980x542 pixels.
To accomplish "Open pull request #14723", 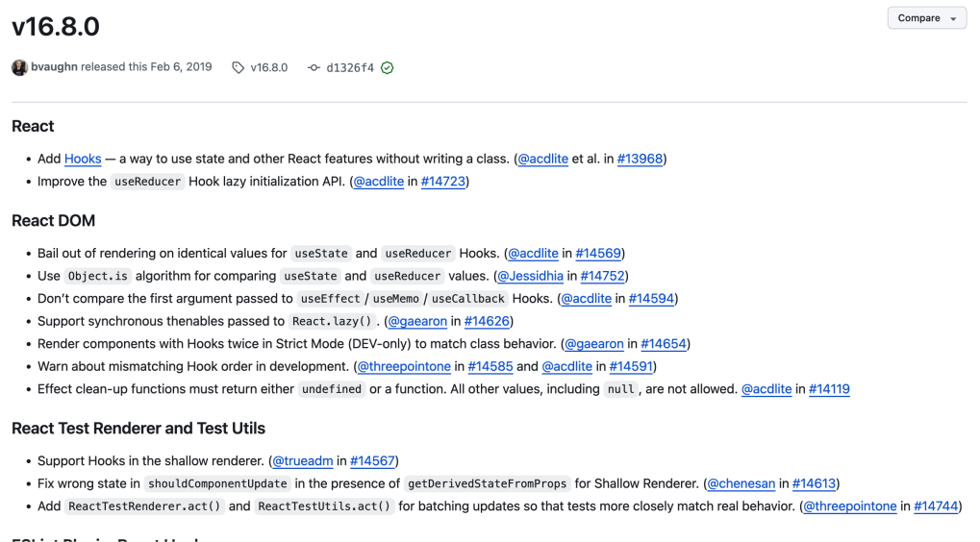I will (x=443, y=181).
